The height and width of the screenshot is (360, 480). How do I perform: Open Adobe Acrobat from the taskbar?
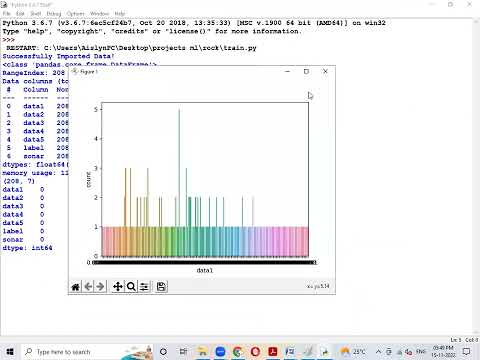273,352
